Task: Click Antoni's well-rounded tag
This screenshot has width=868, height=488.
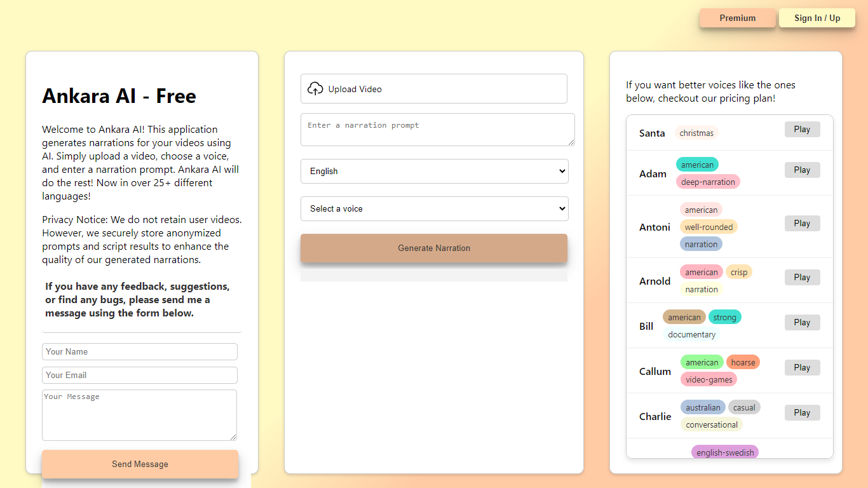Action: pos(709,227)
